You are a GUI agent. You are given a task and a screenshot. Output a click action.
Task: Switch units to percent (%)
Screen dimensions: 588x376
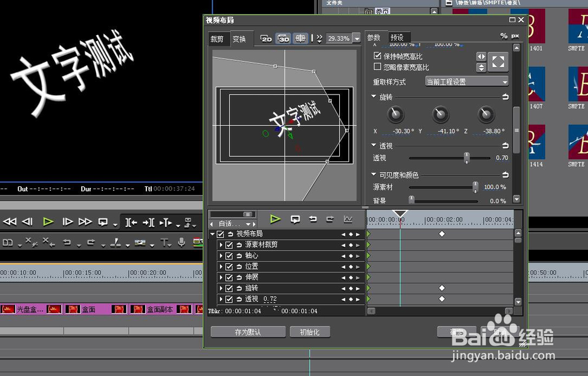pos(504,36)
